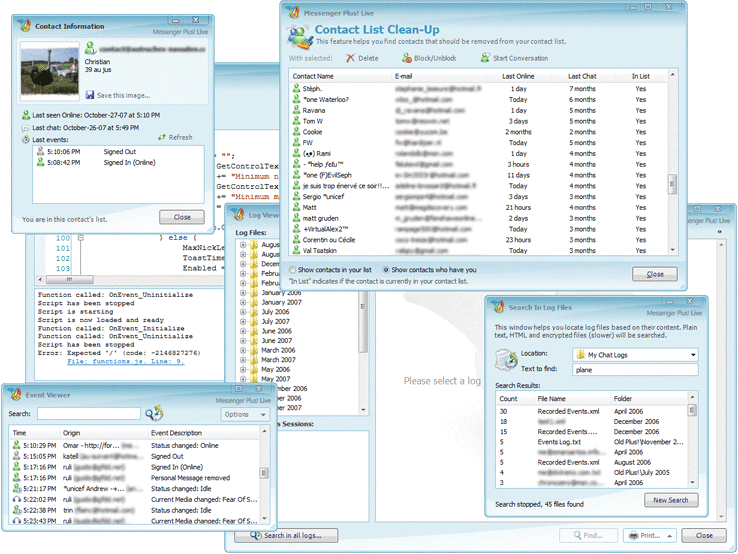Viewport: 738px width, 554px height.
Task: Click Search in all logs button
Action: [286, 535]
